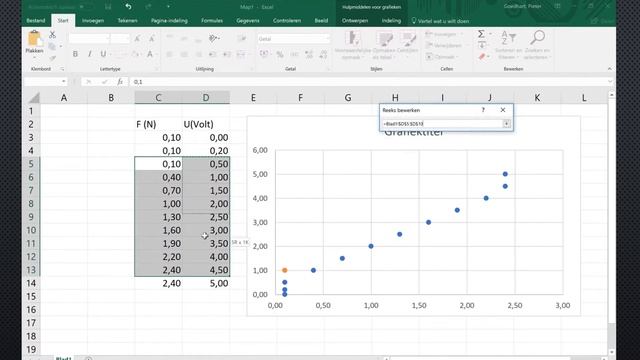Select column D header
Viewport: 640px width, 360px height.
click(206, 98)
